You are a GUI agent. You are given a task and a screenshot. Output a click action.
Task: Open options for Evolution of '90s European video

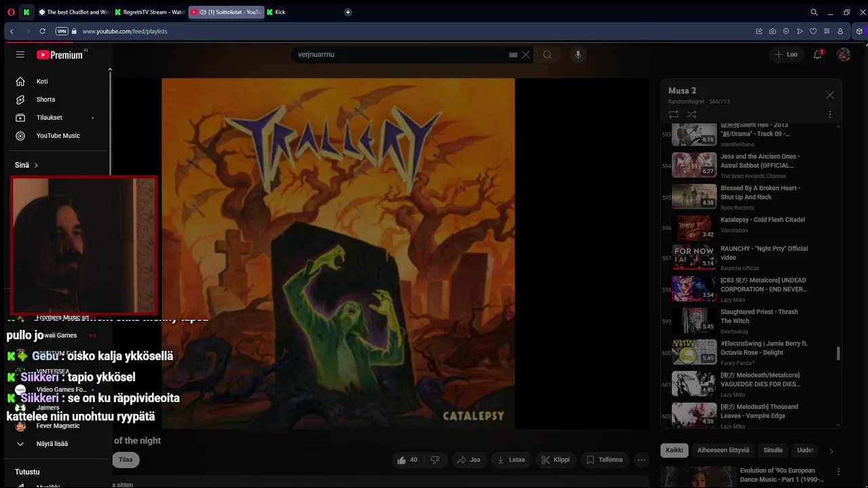[838, 472]
